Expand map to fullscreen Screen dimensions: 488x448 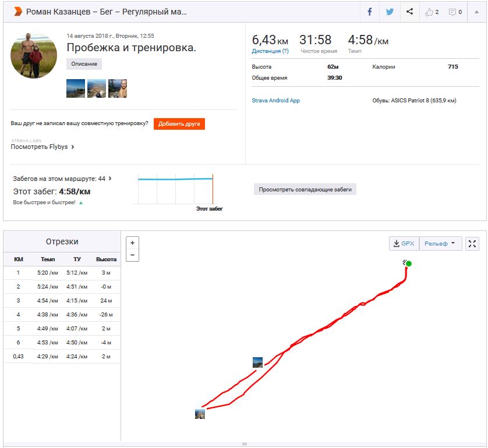pos(472,244)
